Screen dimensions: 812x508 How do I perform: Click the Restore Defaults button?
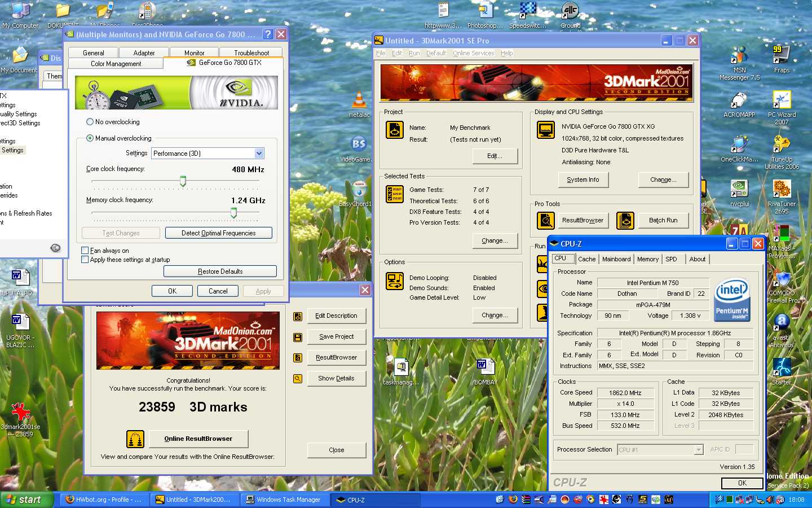pyautogui.click(x=220, y=271)
